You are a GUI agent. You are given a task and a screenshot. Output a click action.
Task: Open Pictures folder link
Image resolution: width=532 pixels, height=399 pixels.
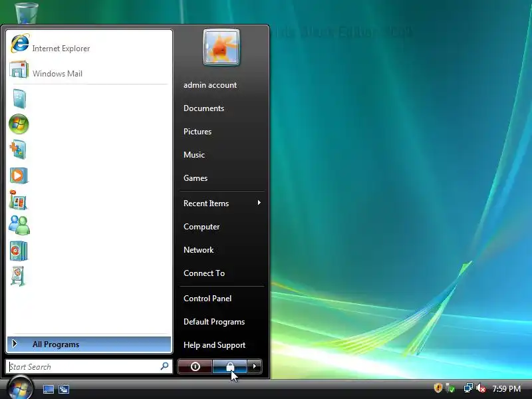coord(198,132)
